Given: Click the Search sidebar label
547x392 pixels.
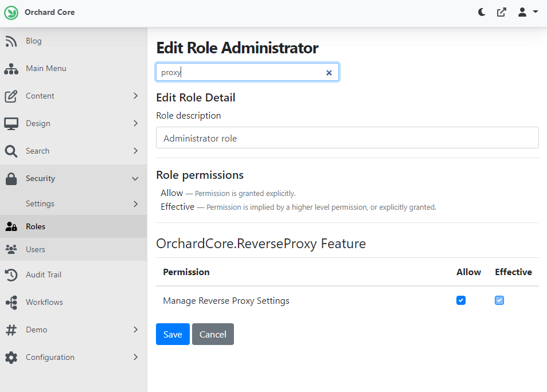Looking at the screenshot, I should pos(38,151).
